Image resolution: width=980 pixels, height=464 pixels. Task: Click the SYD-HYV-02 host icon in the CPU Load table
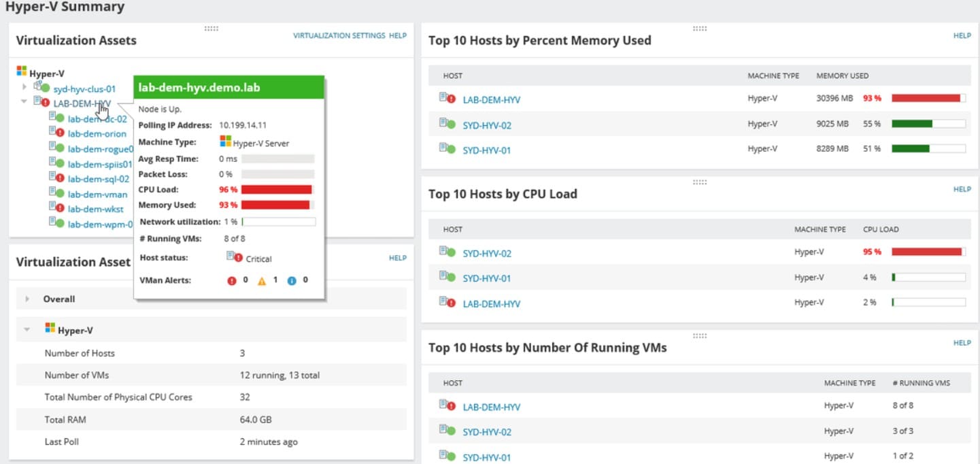tap(447, 252)
